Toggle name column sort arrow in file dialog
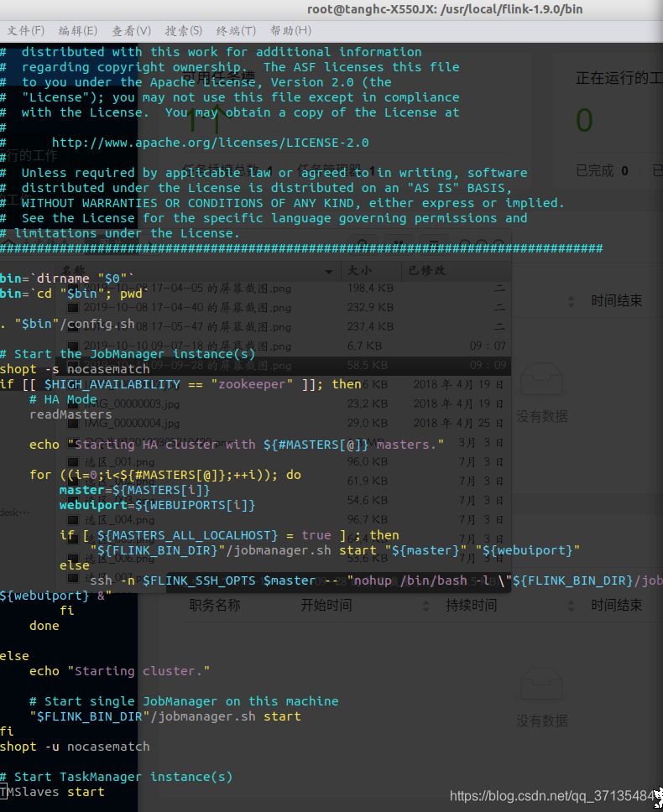 pos(329,271)
